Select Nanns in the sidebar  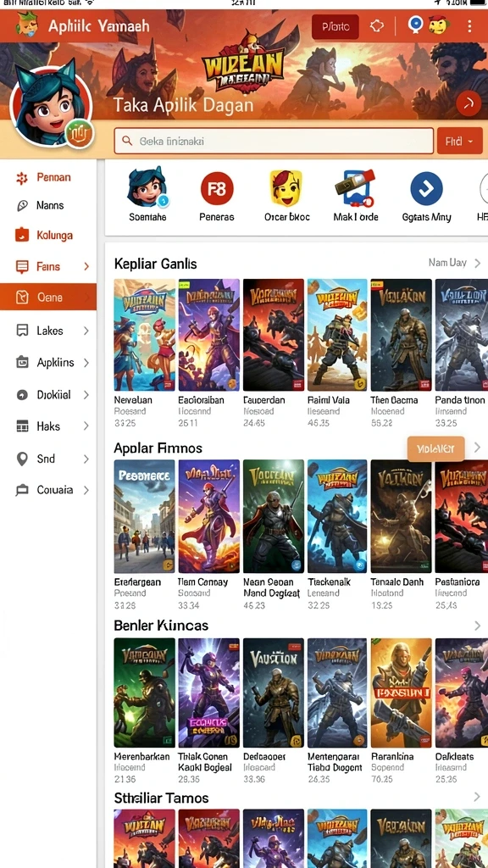pyautogui.click(x=48, y=205)
